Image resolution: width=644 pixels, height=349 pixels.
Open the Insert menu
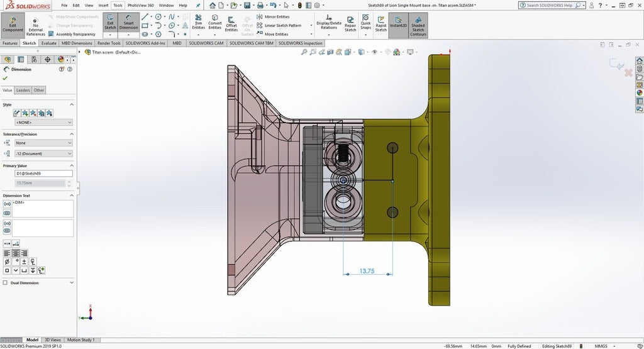[x=103, y=5]
